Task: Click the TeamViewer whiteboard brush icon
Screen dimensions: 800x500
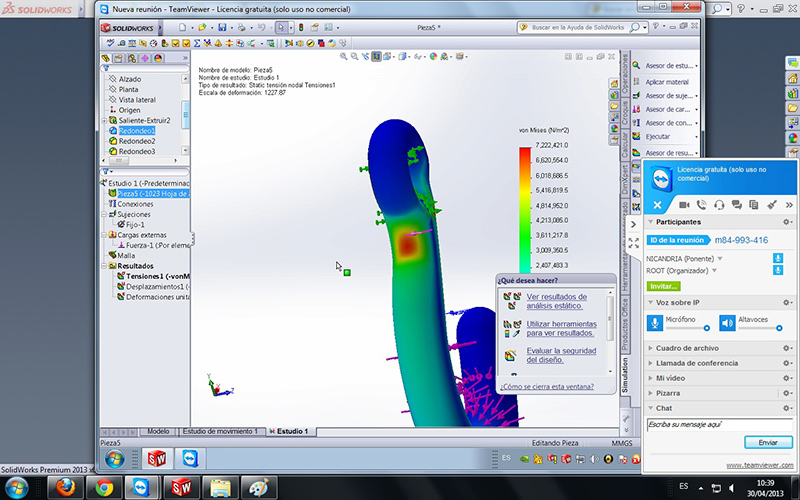Action: click(771, 204)
